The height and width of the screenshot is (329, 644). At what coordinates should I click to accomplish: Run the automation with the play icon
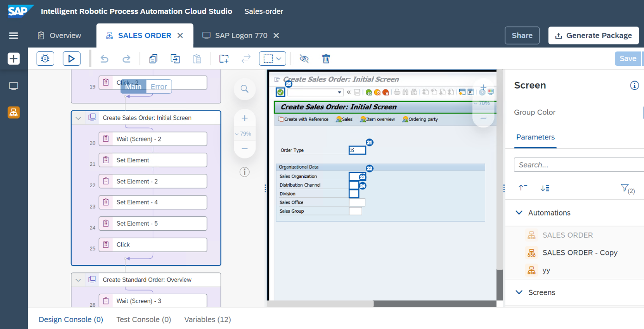[x=72, y=58]
